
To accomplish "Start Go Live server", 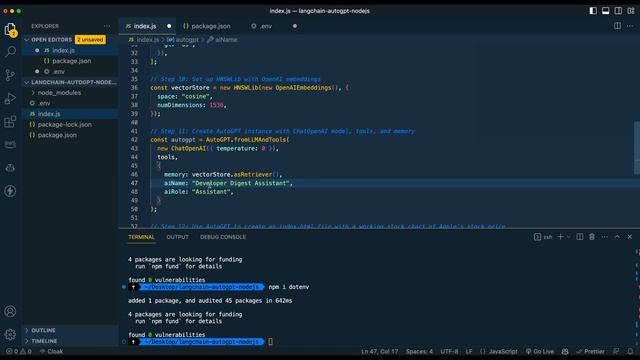I will coord(540,351).
